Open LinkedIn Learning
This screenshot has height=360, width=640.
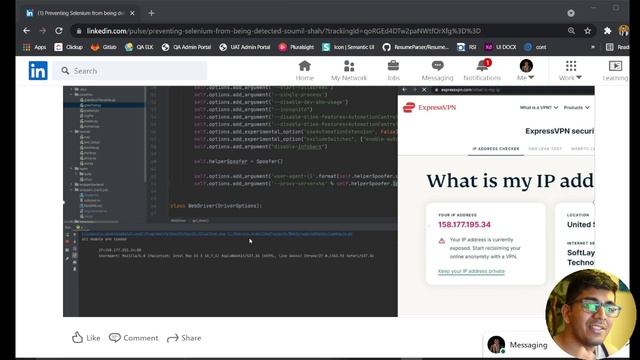tap(615, 71)
